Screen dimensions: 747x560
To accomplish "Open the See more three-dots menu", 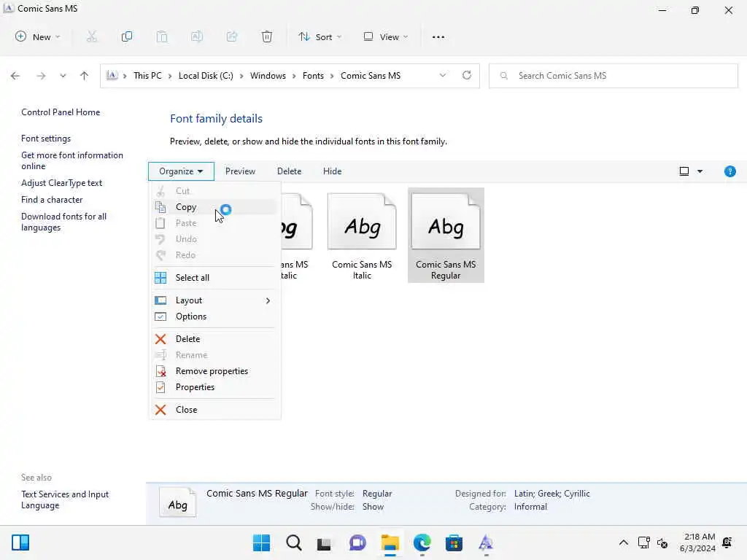I will (438, 36).
